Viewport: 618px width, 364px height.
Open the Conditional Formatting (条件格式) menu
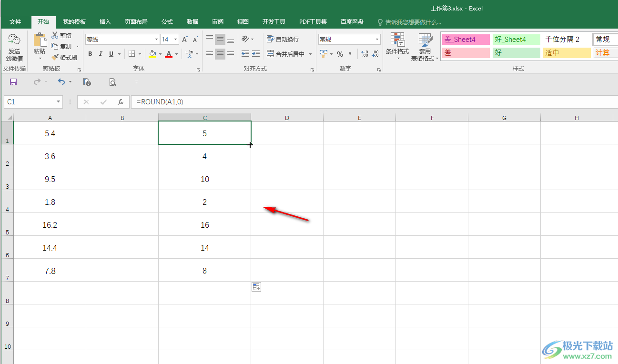397,47
